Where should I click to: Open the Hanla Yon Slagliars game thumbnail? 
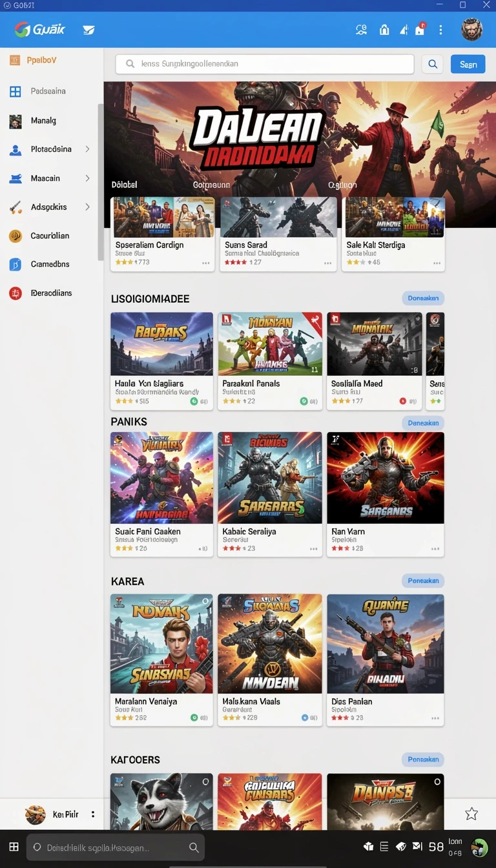click(161, 344)
